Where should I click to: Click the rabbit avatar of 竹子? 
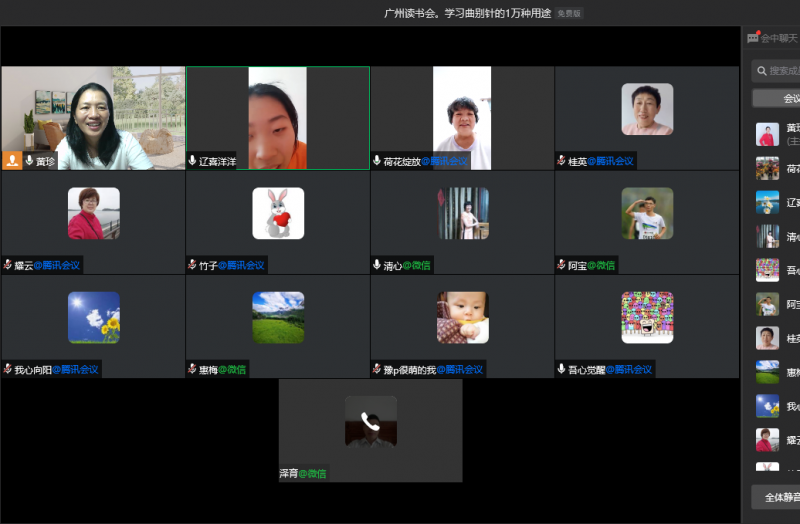278,213
